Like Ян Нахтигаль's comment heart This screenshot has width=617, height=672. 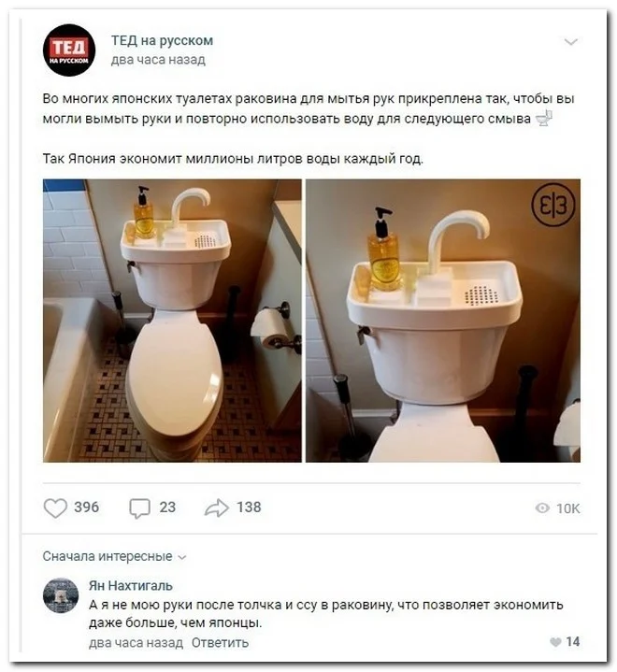tap(555, 642)
